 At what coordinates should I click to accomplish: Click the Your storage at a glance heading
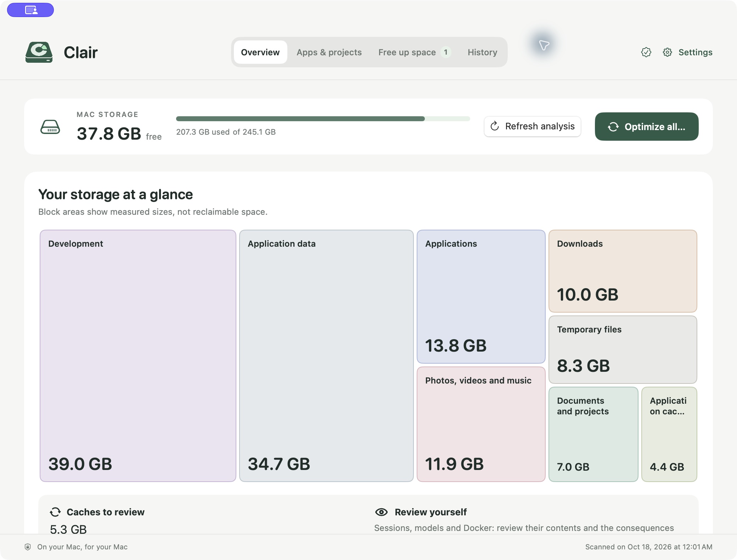pos(116,195)
